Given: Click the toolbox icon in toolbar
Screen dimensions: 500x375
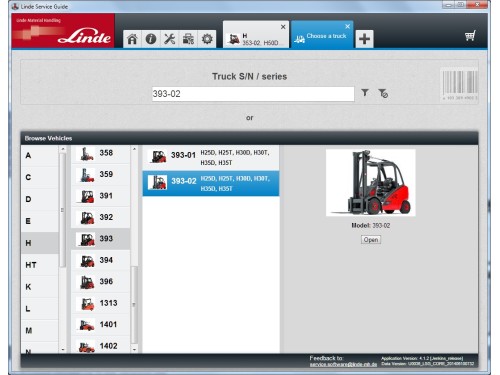Looking at the screenshot, I should (188, 39).
